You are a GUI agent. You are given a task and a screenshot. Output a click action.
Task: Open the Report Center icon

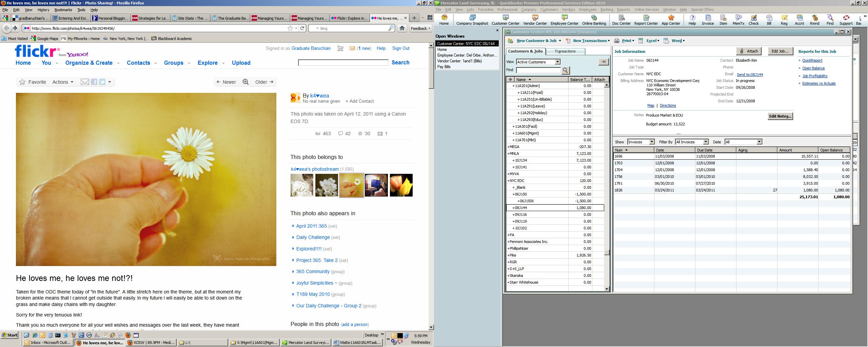(646, 20)
